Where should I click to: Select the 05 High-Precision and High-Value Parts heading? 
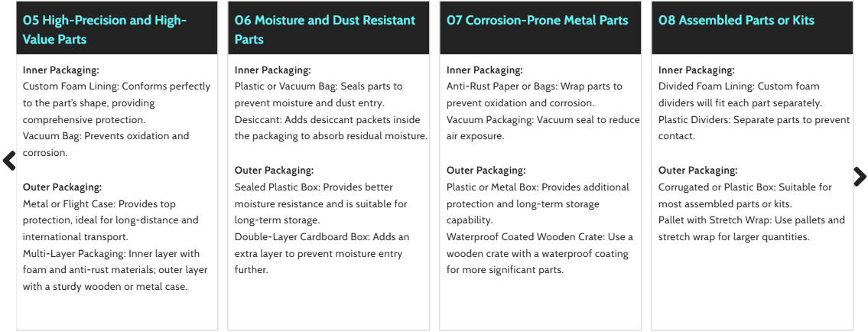coord(105,29)
